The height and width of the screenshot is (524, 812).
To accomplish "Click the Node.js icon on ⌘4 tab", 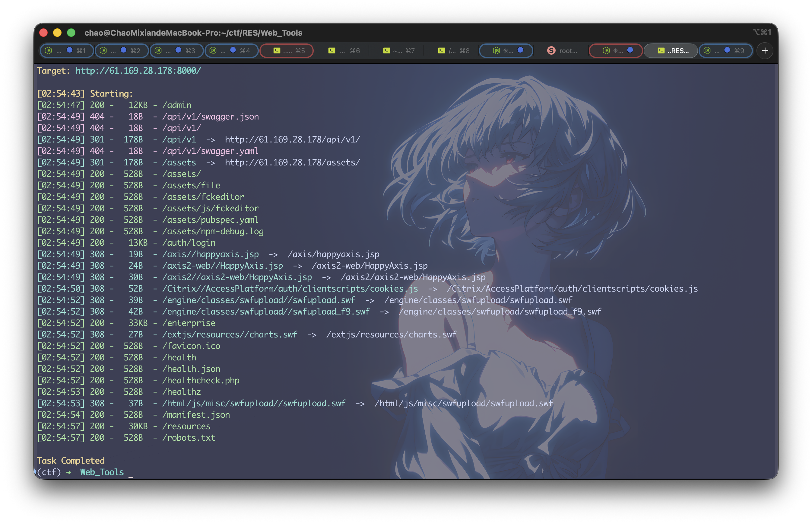I will [x=213, y=51].
